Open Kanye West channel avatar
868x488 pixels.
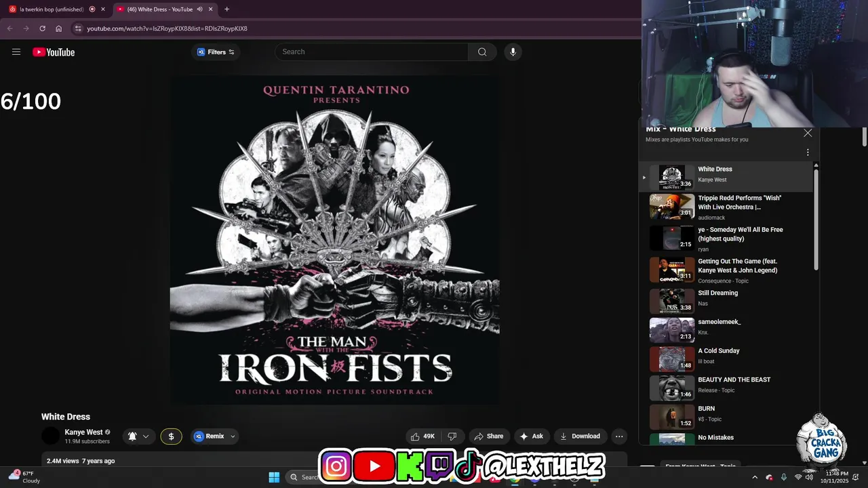point(51,436)
